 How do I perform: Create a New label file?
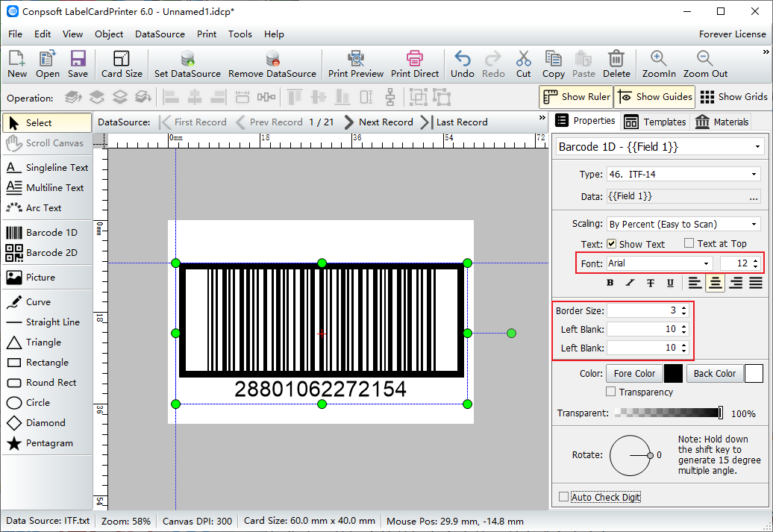click(x=16, y=64)
